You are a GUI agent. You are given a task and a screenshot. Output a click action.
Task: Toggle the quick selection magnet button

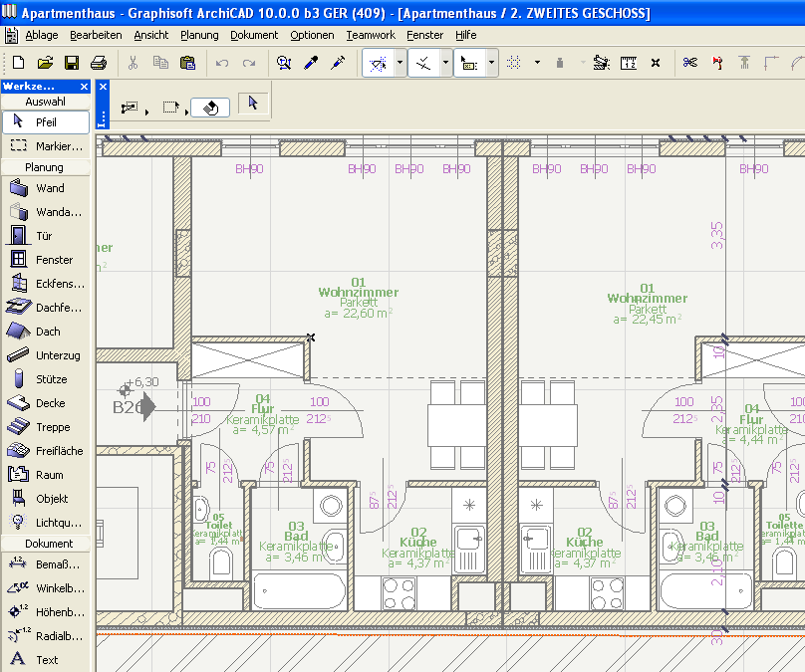pos(209,107)
